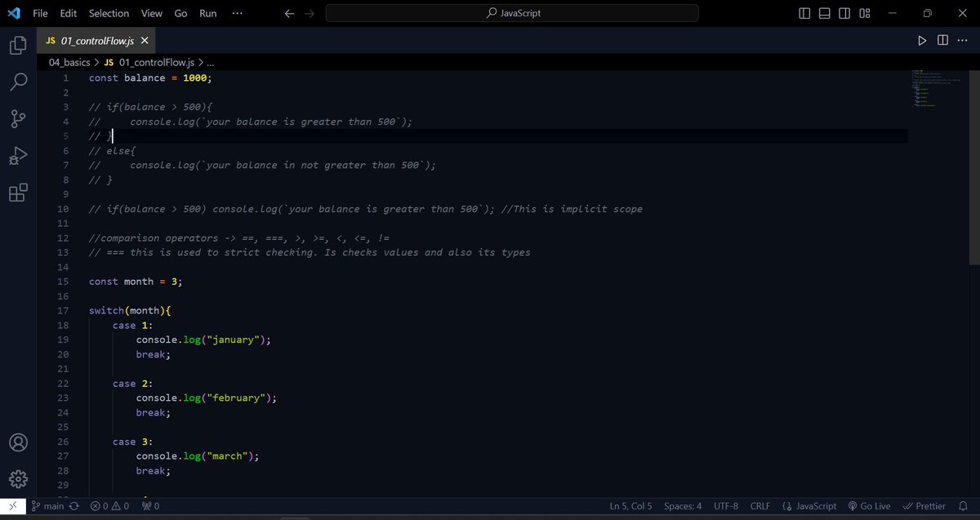Change line ending via CRLF

pyautogui.click(x=760, y=506)
